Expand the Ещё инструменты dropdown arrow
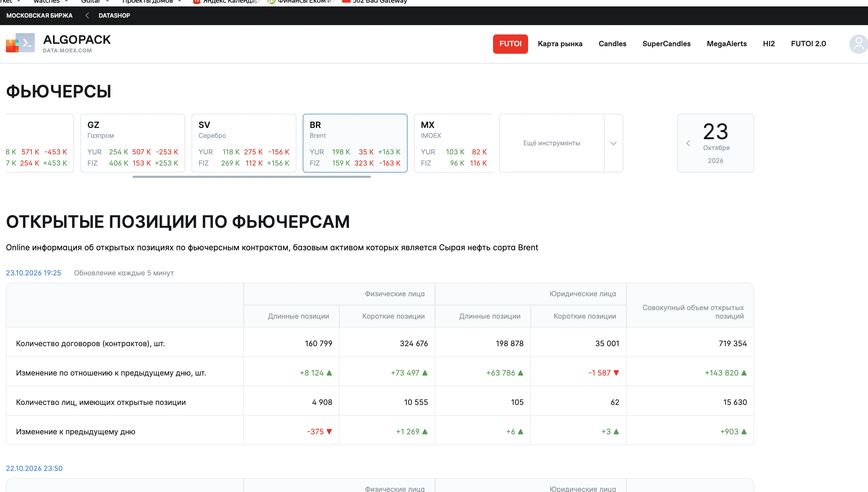 (614, 143)
